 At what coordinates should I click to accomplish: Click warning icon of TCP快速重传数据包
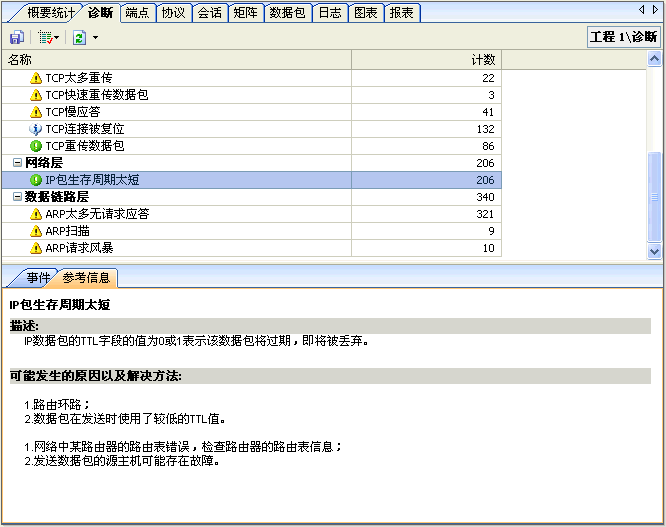tap(36, 95)
